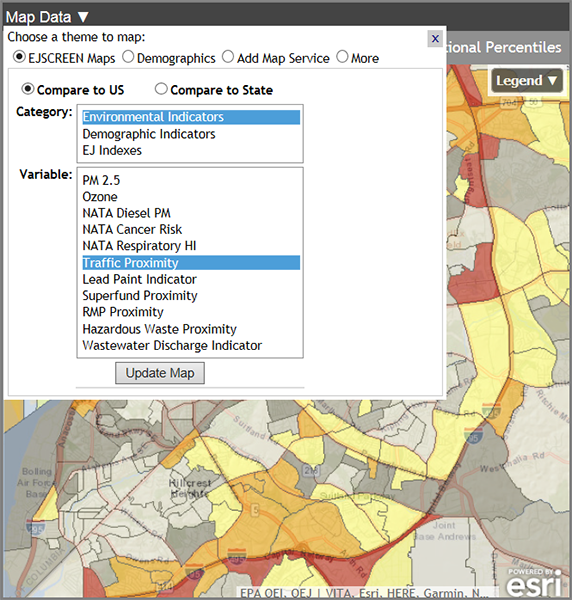Pick Lead Paint Indicator variable
This screenshot has height=600, width=572.
(191, 279)
